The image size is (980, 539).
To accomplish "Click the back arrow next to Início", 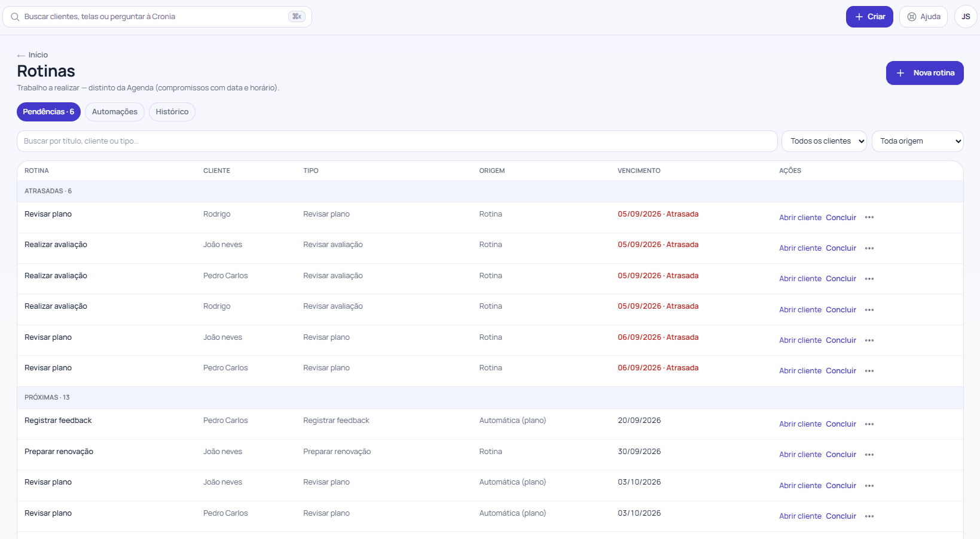I will pos(21,56).
